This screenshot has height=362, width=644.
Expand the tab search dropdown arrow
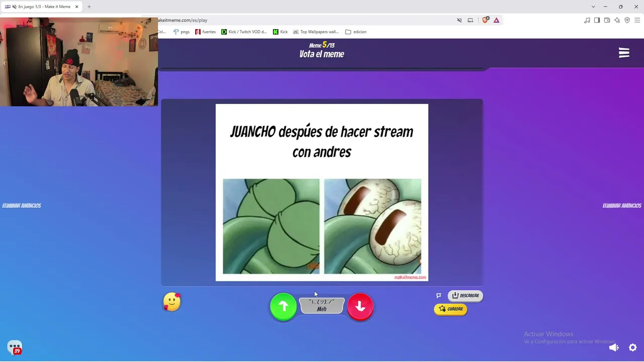pyautogui.click(x=593, y=7)
